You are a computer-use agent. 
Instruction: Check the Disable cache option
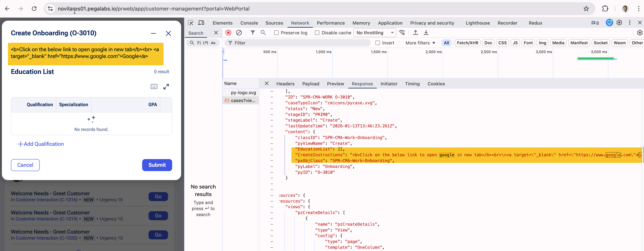point(317,33)
